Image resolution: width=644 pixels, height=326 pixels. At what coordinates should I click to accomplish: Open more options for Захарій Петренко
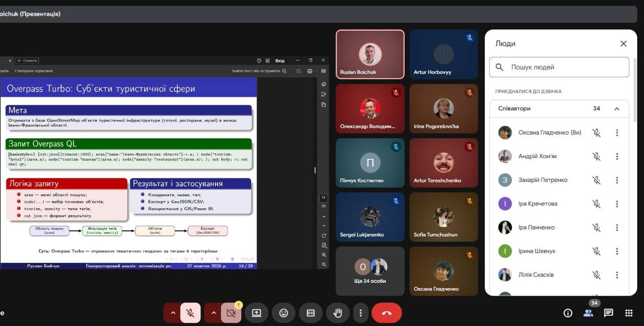tap(617, 180)
